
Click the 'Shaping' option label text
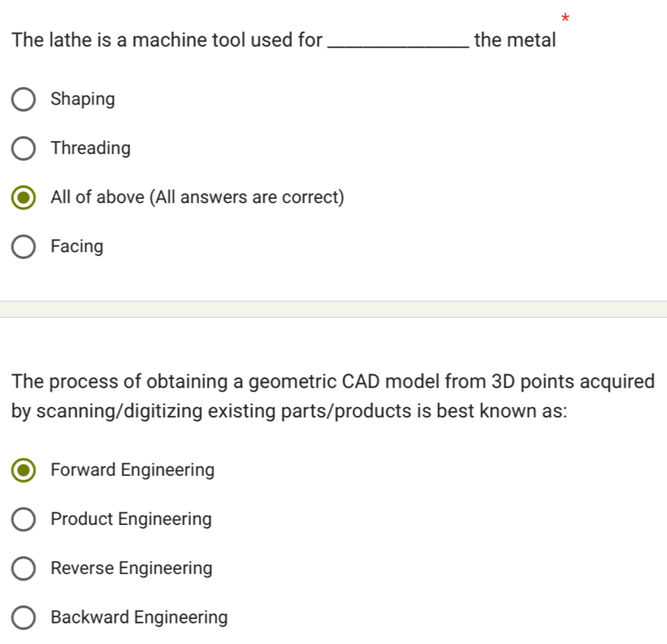(83, 99)
